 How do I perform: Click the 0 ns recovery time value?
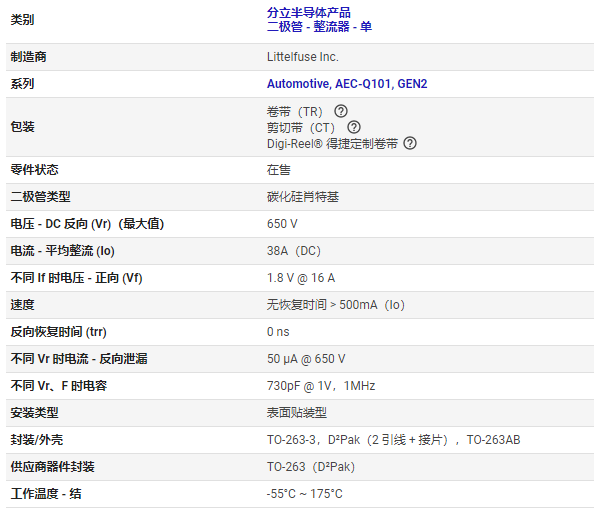[278, 332]
